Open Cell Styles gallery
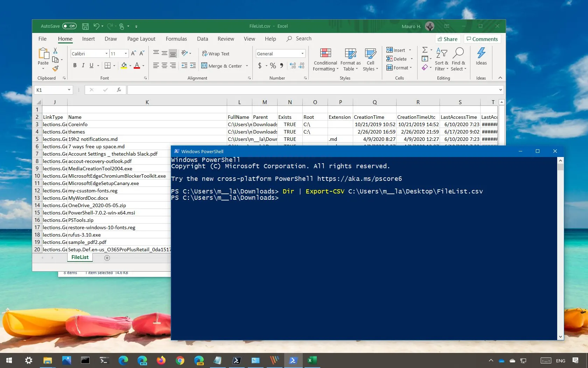This screenshot has width=588, height=368. point(370,60)
